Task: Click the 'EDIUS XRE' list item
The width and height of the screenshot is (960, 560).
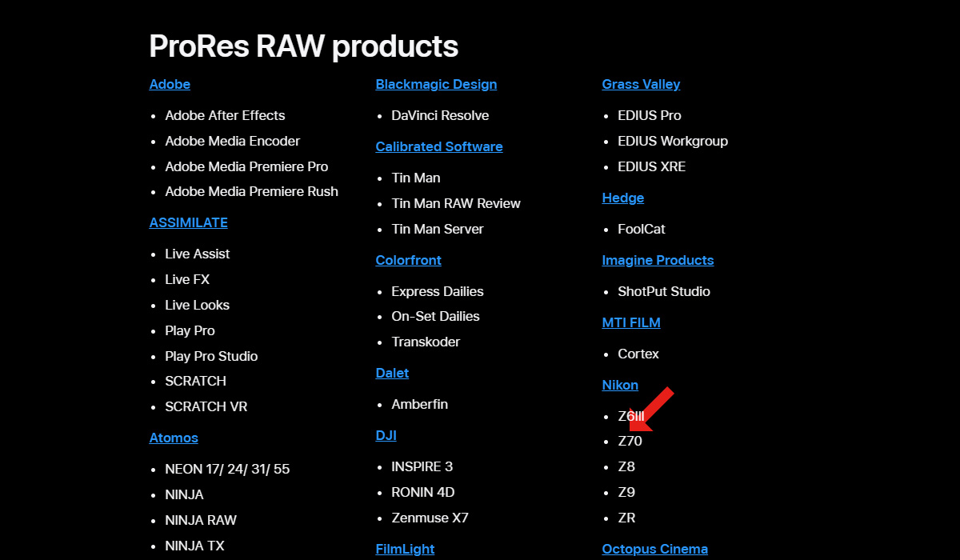Action: click(652, 166)
